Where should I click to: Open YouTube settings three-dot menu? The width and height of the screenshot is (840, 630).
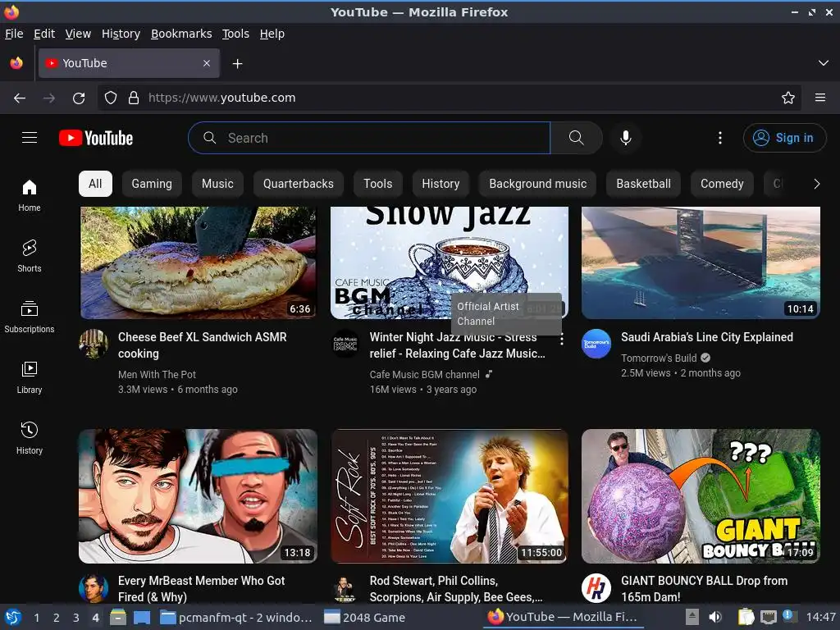[720, 138]
